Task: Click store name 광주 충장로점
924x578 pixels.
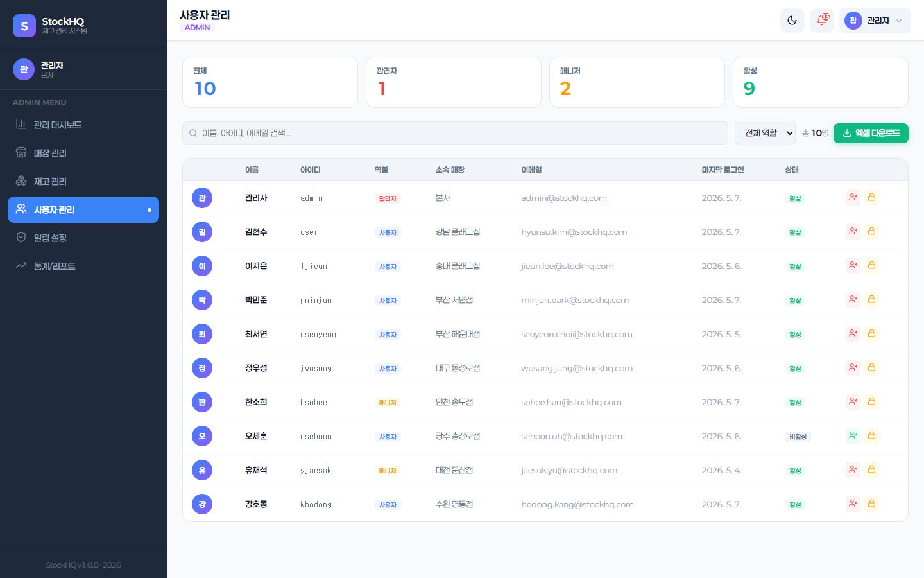Action: point(458,436)
